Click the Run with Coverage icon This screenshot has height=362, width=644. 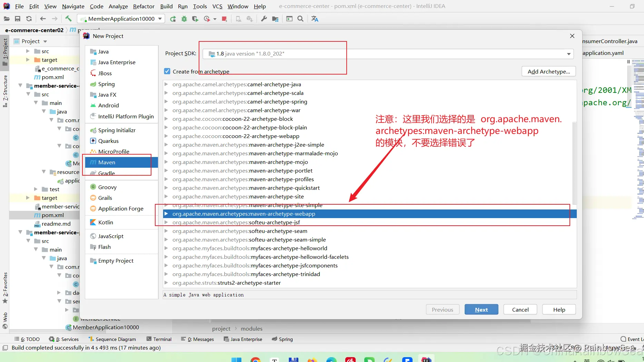tap(195, 19)
